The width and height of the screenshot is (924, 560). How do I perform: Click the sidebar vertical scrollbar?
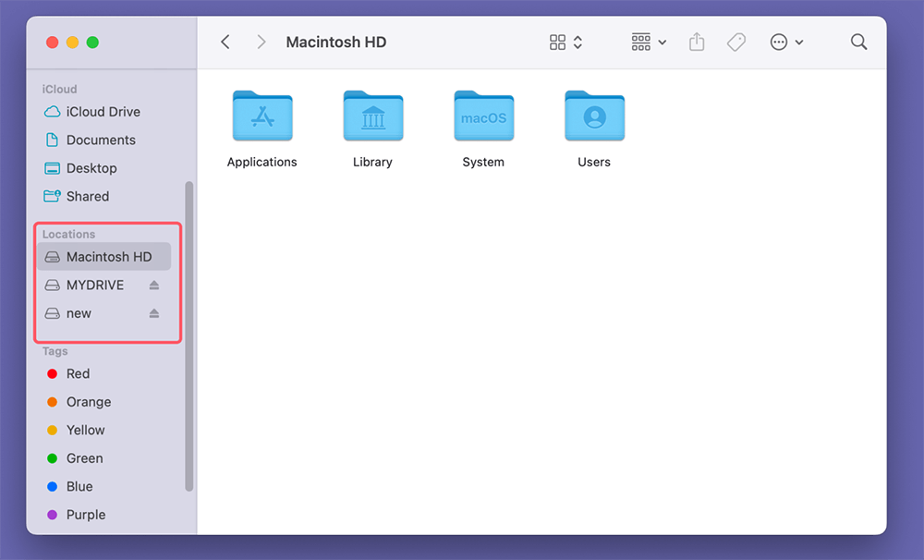tap(189, 336)
